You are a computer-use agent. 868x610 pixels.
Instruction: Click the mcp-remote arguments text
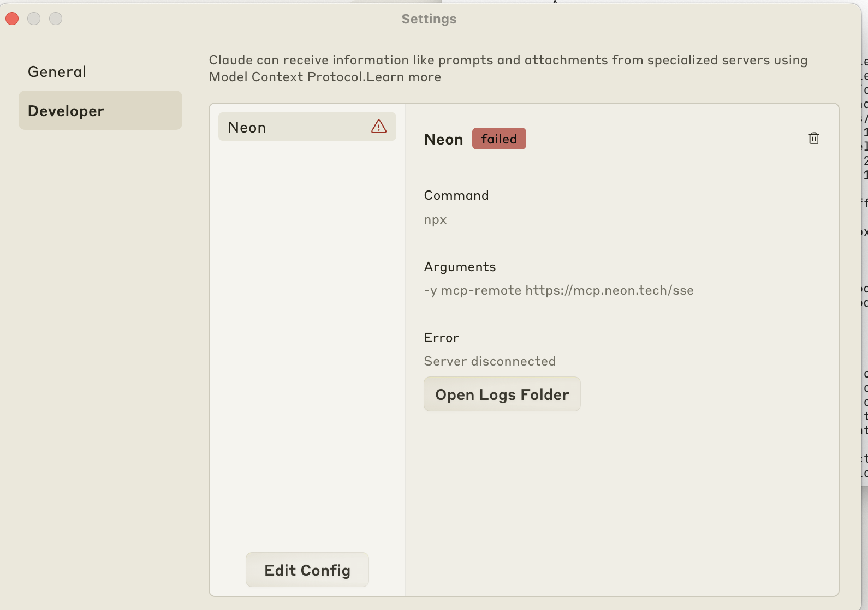[559, 290]
